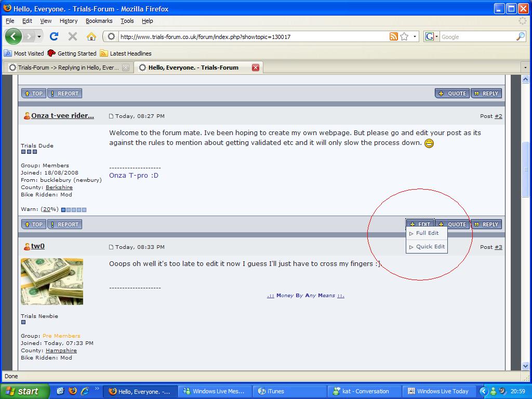532x399 pixels.
Task: Click the upper TOP button
Action: (x=34, y=94)
